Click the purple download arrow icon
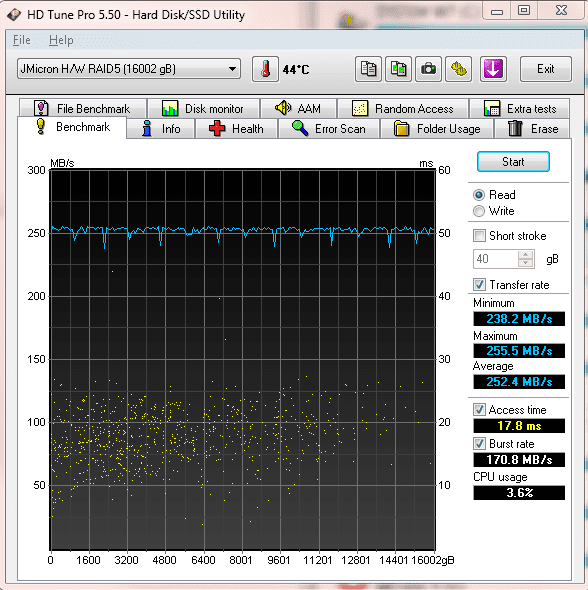Image resolution: width=588 pixels, height=590 pixels. [493, 69]
